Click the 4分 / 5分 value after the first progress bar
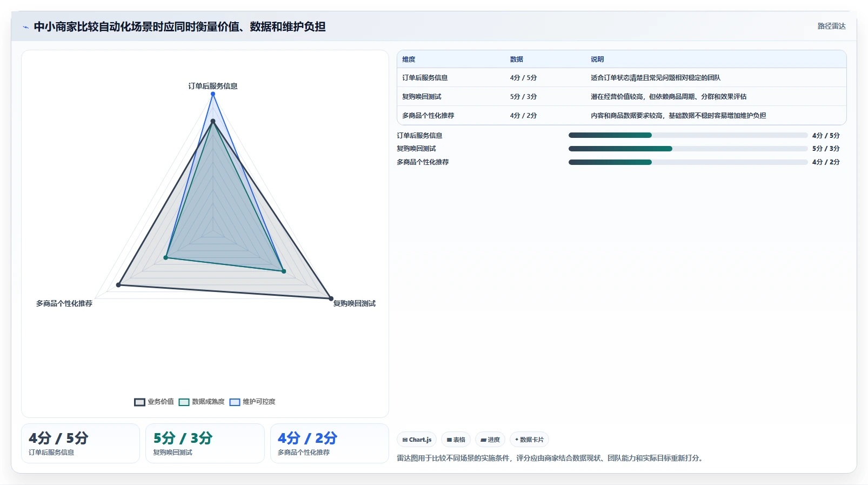868x485 pixels. click(x=826, y=136)
